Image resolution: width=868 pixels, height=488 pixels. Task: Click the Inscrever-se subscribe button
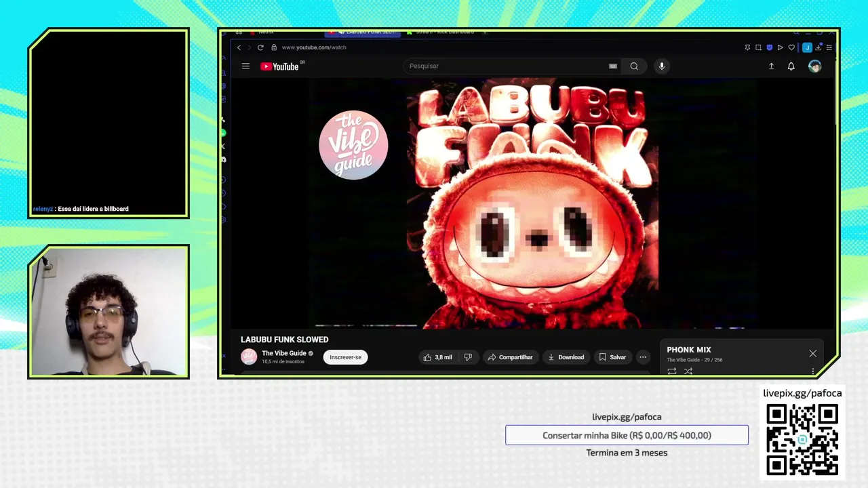[x=346, y=357]
